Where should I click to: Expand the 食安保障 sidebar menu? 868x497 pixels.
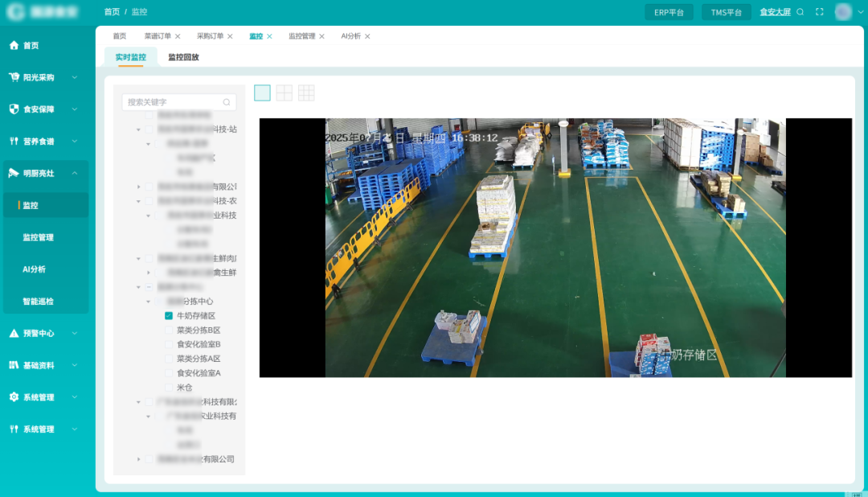click(x=75, y=109)
